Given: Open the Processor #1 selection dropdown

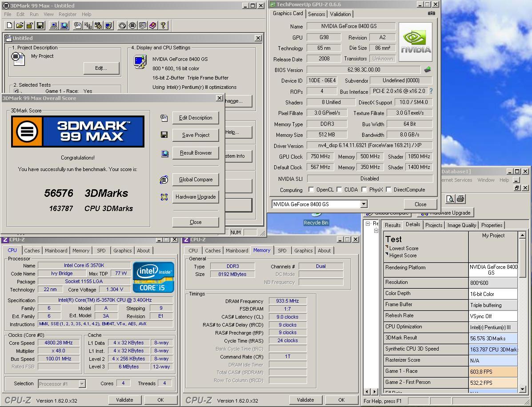Looking at the screenshot, I should click(x=82, y=383).
